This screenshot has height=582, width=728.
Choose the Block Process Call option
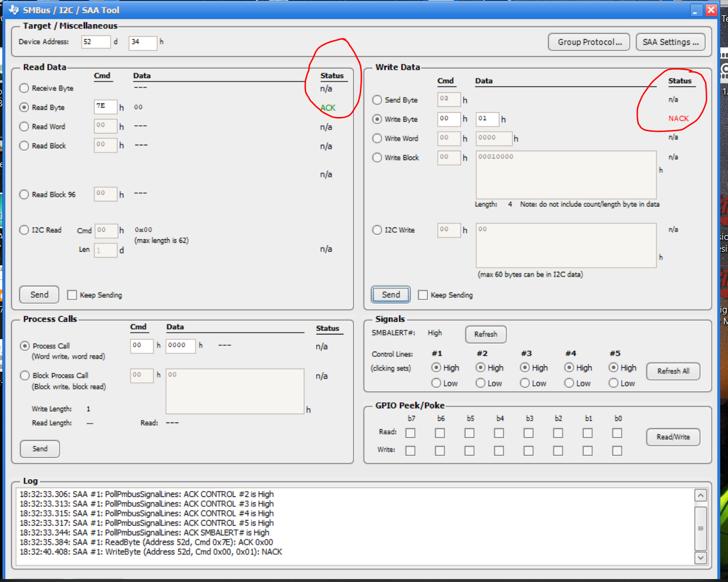pos(25,375)
